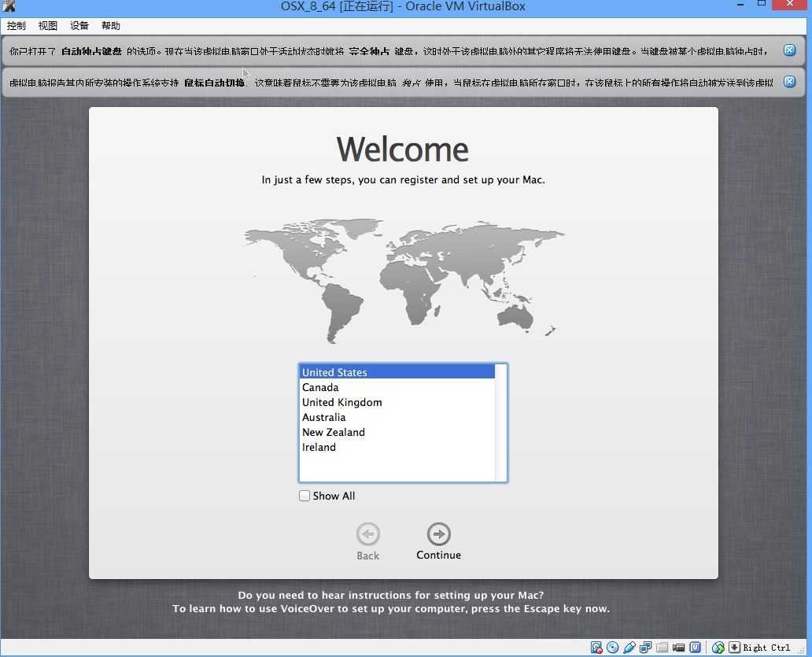Select United States in country list

point(397,371)
